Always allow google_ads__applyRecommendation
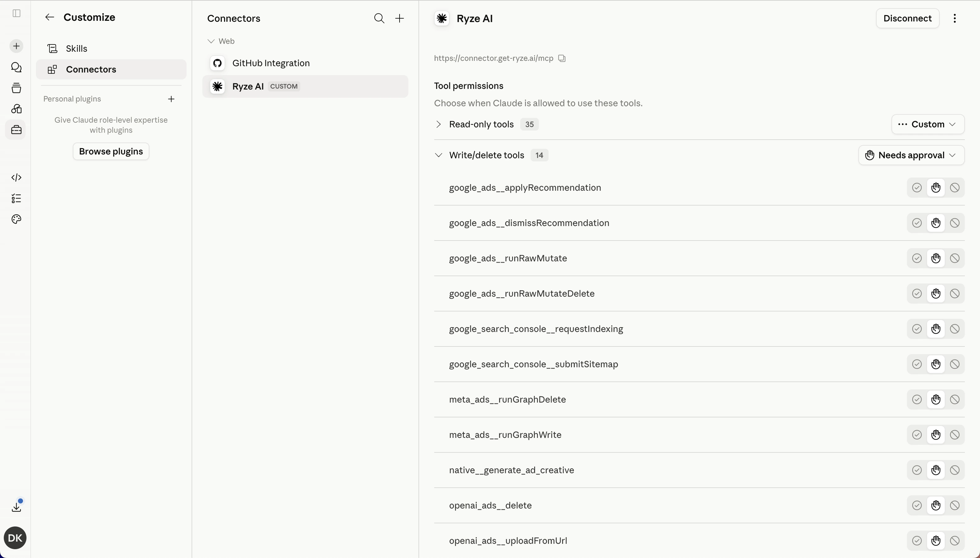 tap(917, 188)
